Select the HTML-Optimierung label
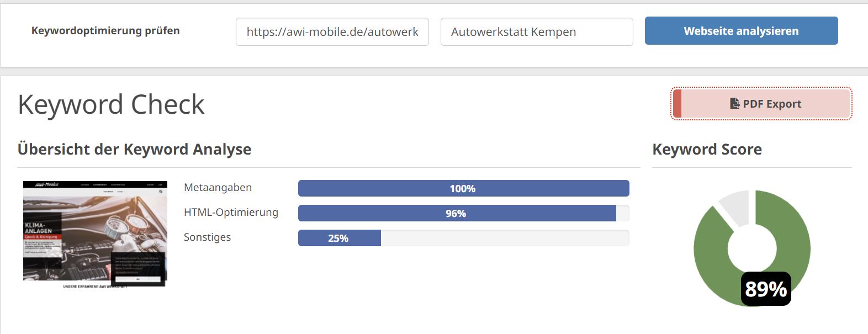 tap(231, 213)
